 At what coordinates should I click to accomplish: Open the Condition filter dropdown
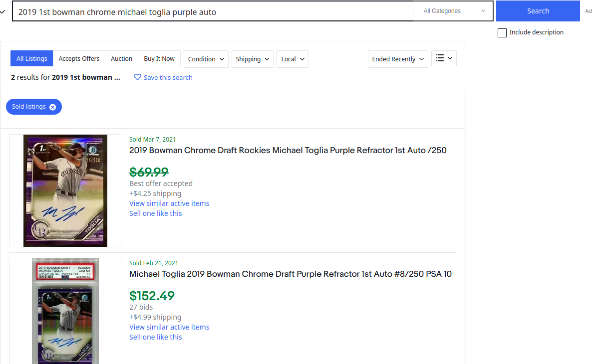click(206, 59)
